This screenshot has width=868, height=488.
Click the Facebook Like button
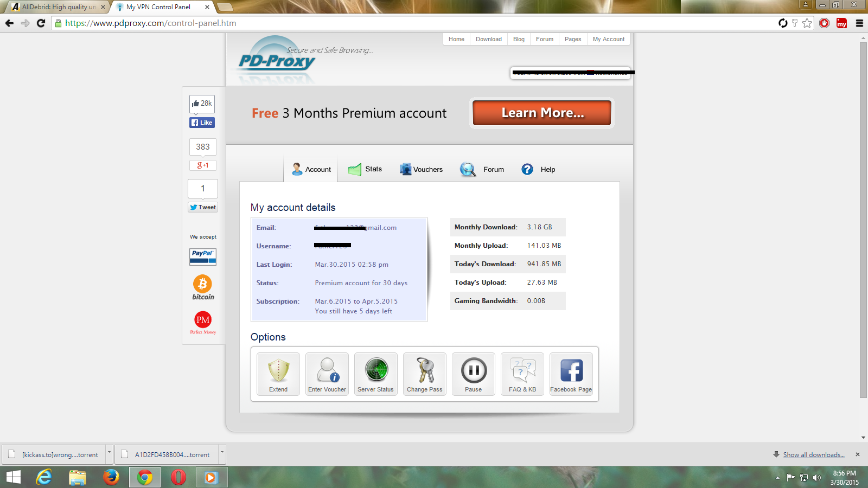202,123
